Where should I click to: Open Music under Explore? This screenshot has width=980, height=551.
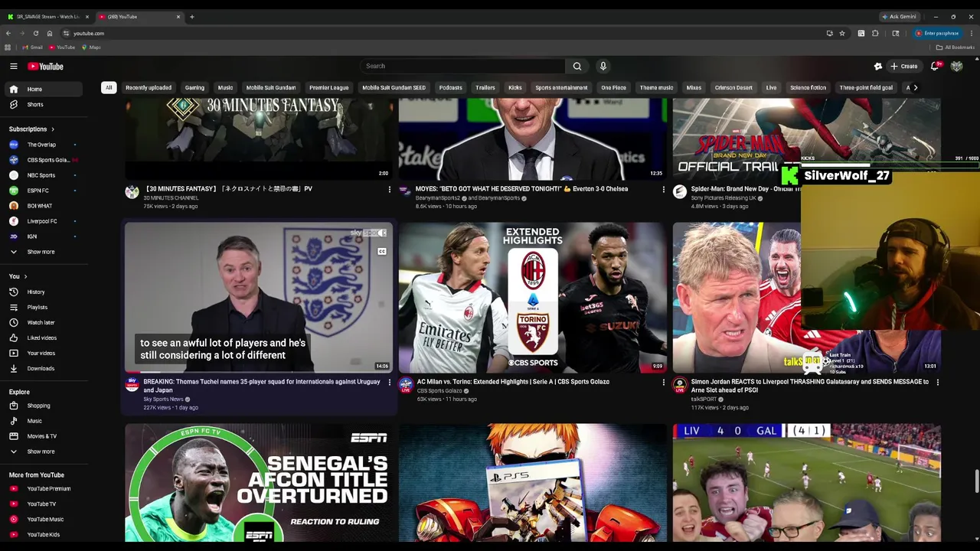[44, 421]
